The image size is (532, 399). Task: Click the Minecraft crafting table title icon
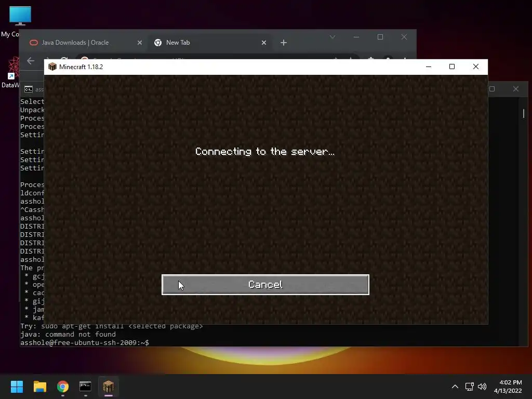[x=52, y=67]
